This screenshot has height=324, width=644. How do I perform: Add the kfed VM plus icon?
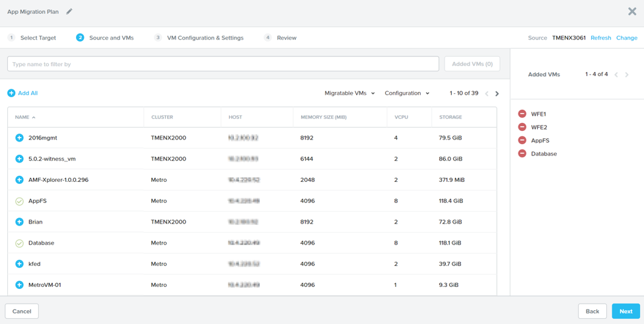tap(19, 264)
